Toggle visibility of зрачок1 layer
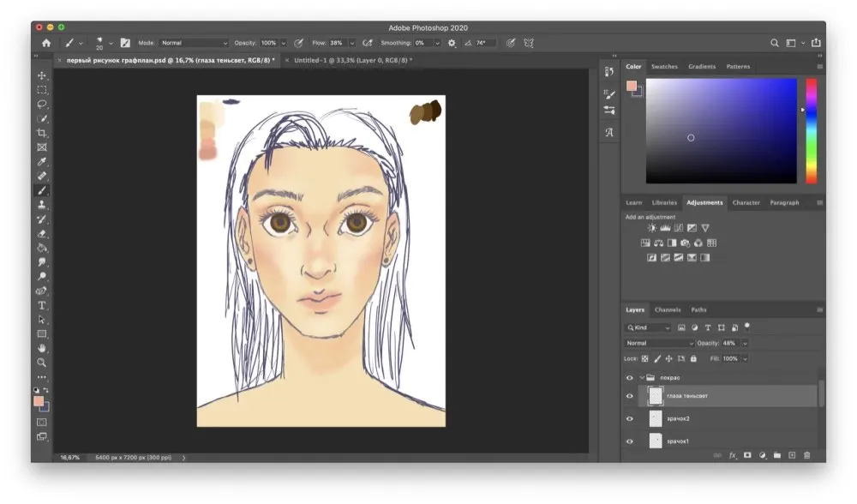The width and height of the screenshot is (857, 504). 630,441
